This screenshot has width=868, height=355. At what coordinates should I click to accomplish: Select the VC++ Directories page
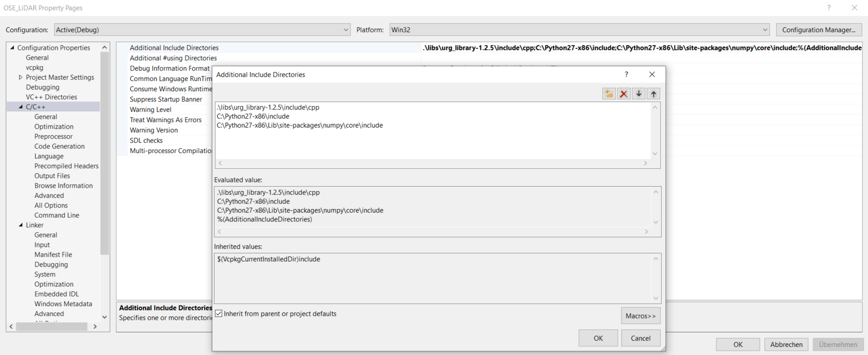[x=51, y=97]
